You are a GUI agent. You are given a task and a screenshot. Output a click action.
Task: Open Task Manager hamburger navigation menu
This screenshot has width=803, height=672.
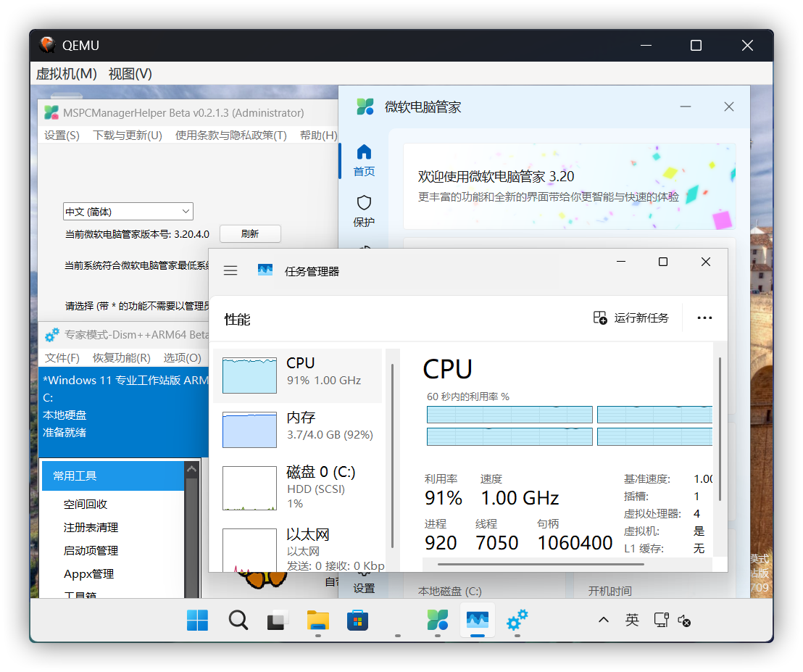point(230,270)
